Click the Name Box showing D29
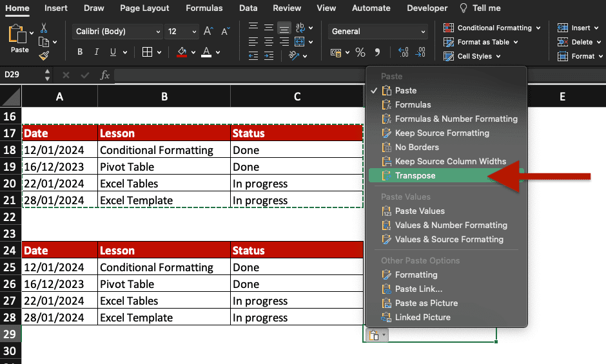The height and width of the screenshot is (364, 606). [22, 75]
